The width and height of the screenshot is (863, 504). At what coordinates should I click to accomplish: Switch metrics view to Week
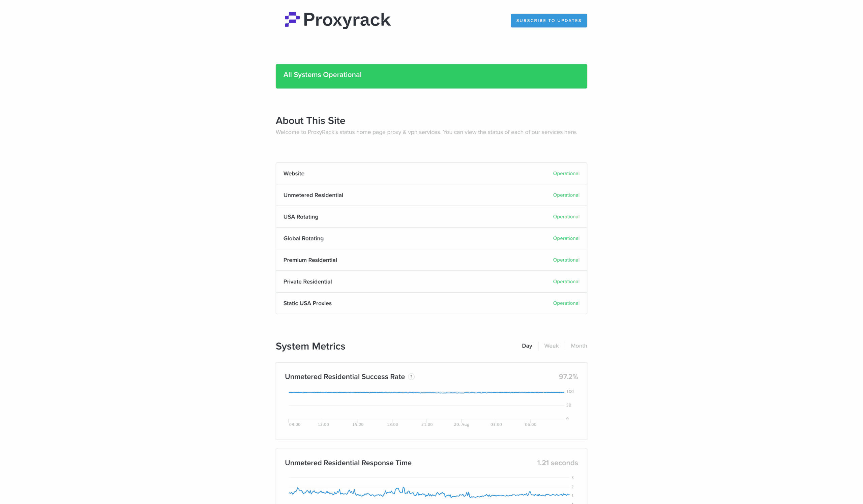(x=551, y=346)
